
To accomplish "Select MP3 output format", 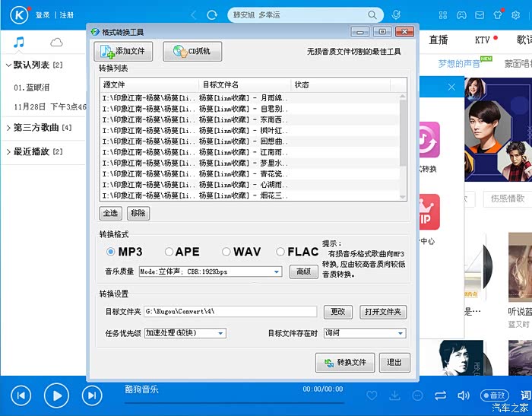I will 111,252.
